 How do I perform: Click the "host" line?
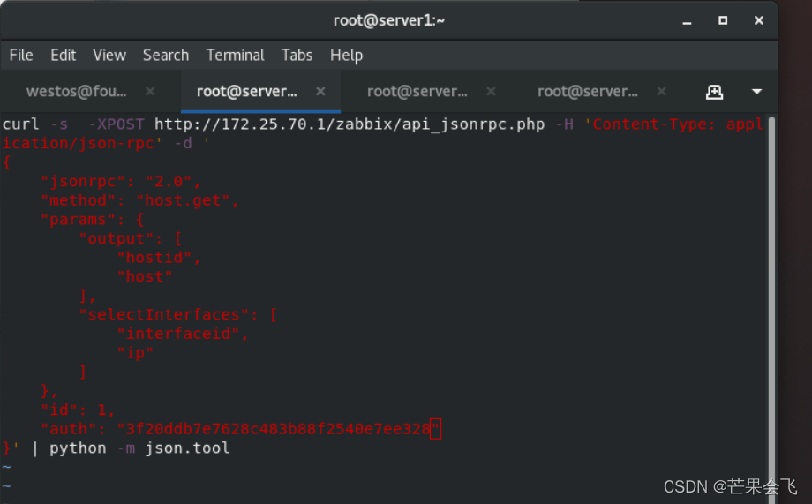pos(145,277)
